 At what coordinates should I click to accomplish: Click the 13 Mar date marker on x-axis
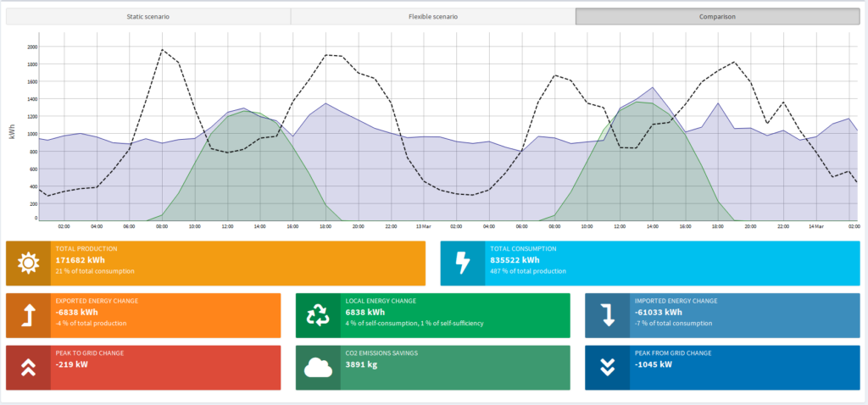(x=424, y=227)
